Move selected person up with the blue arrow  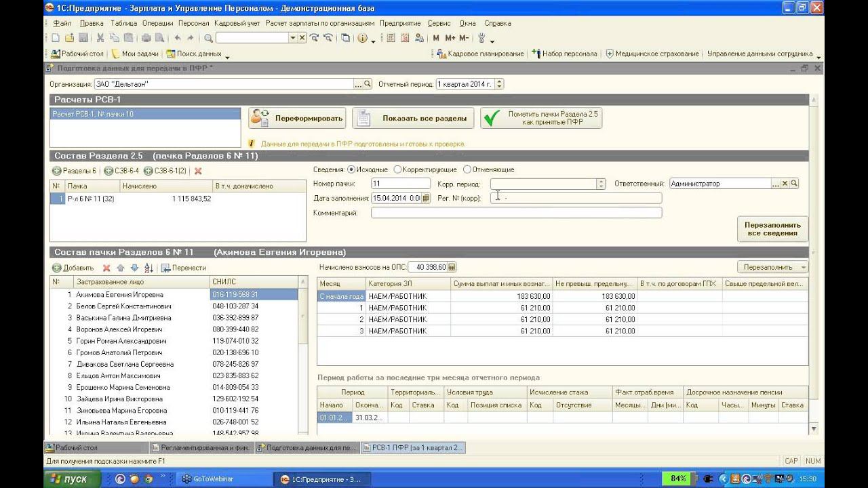(120, 268)
